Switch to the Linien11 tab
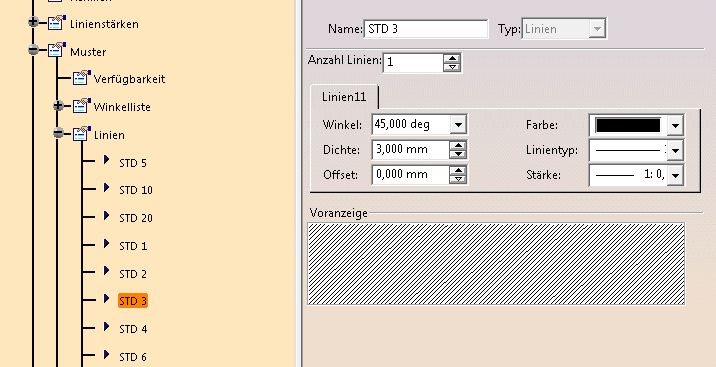 [x=344, y=97]
